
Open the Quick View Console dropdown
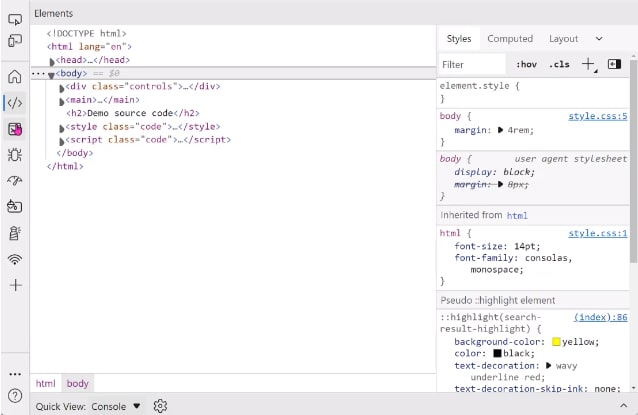tap(116, 406)
